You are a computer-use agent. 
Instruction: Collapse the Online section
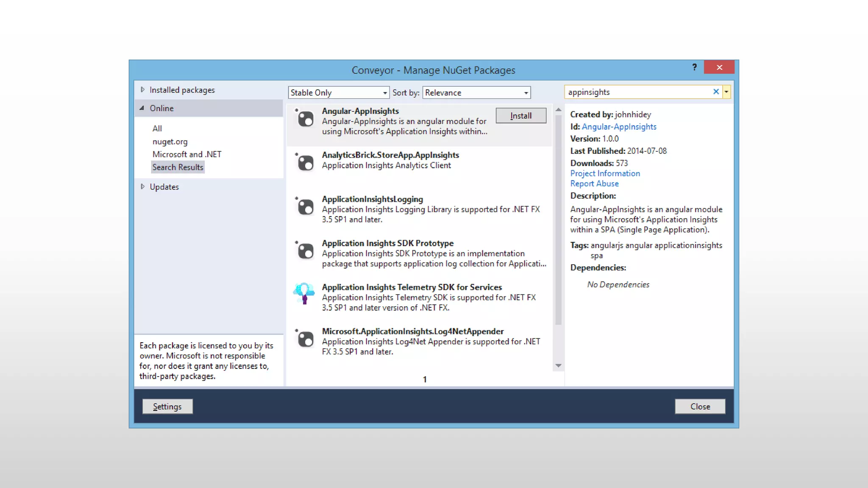[x=142, y=108]
